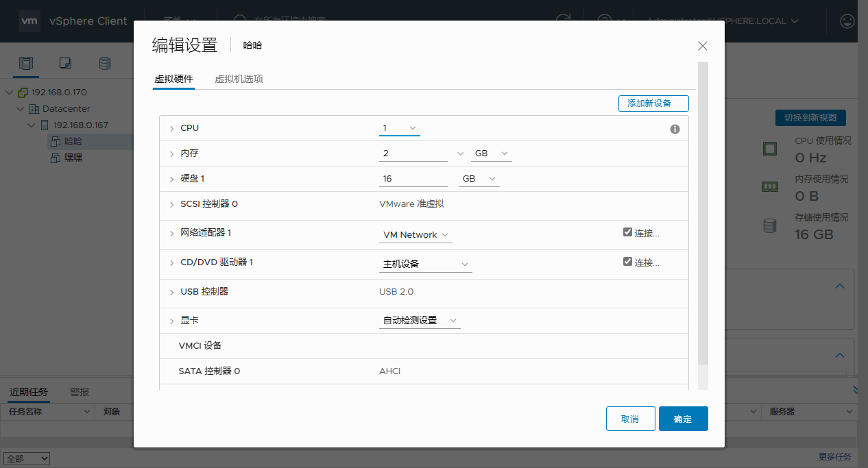Image resolution: width=868 pixels, height=468 pixels.
Task: Click the 添加新设备 button
Action: pos(653,103)
